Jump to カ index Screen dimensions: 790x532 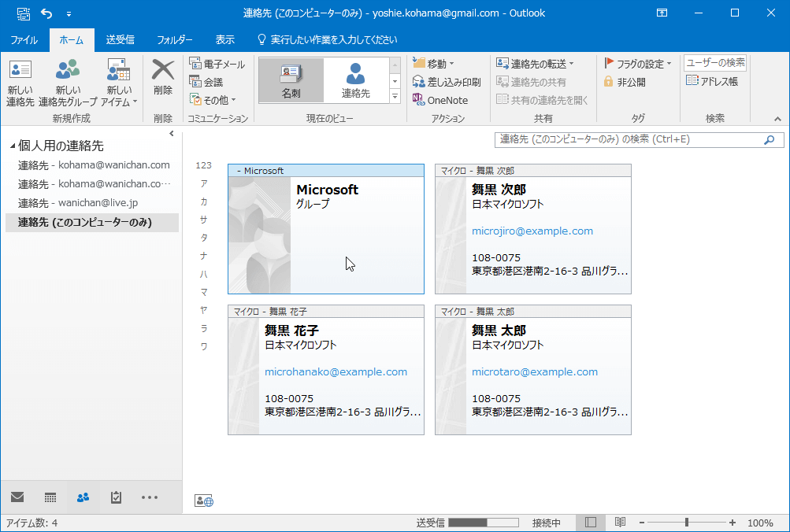pyautogui.click(x=203, y=201)
